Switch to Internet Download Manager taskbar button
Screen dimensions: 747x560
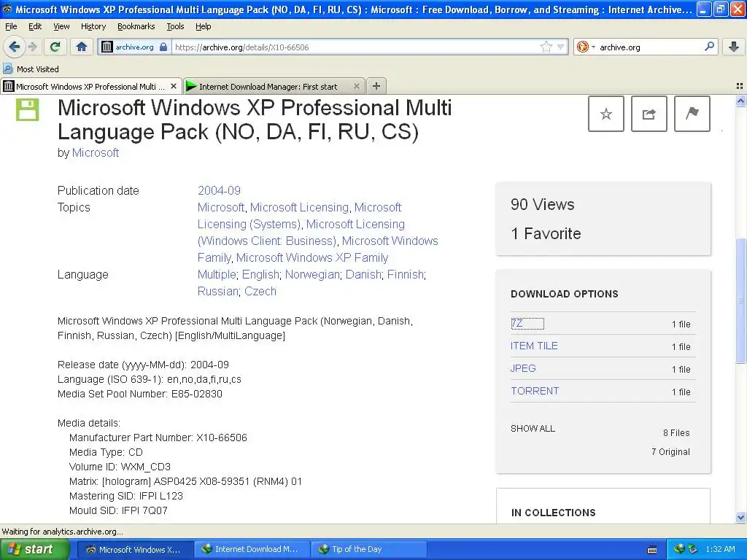252,550
